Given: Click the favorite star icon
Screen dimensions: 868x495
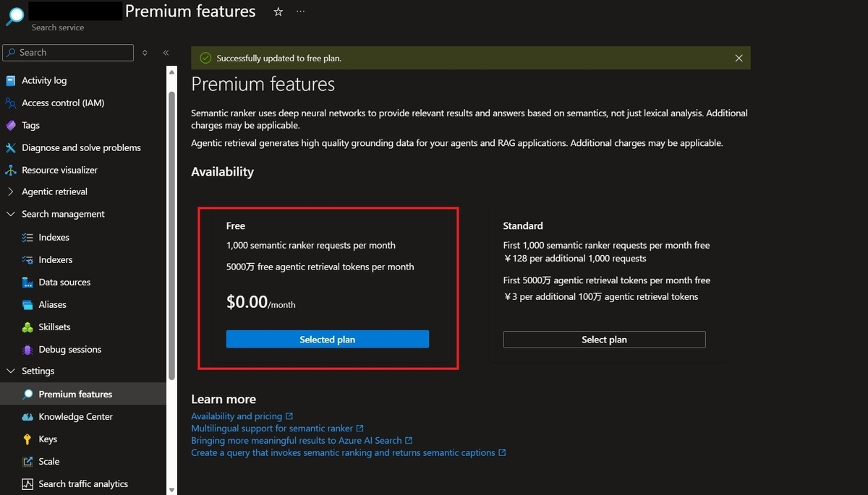Looking at the screenshot, I should (278, 12).
